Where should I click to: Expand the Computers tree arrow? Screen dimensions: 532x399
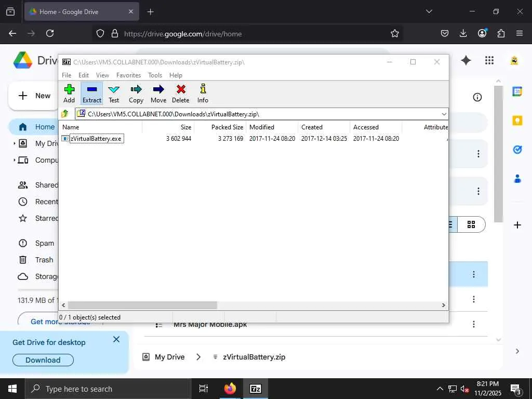tap(14, 160)
